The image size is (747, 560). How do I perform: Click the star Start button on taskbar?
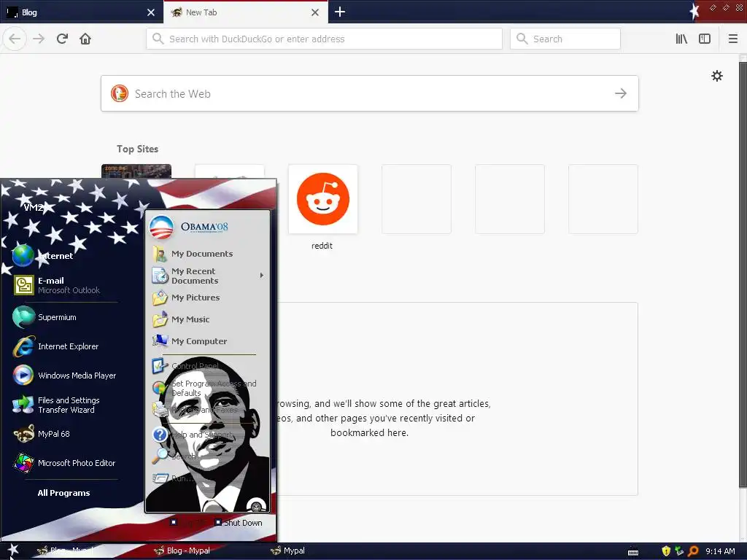pos(13,550)
